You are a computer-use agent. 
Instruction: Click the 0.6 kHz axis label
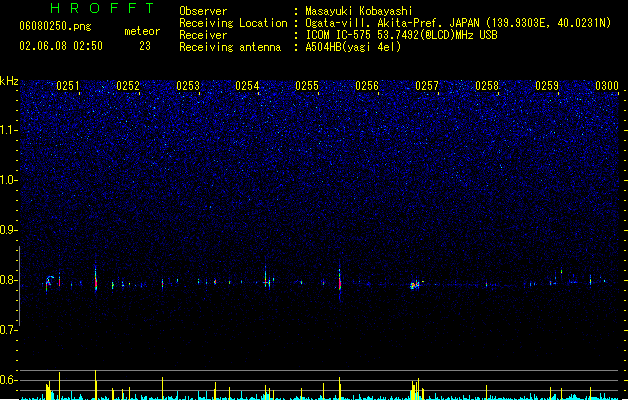coord(9,380)
